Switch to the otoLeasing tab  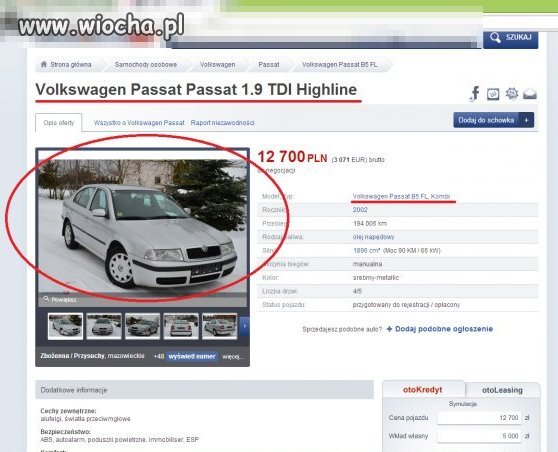502,390
